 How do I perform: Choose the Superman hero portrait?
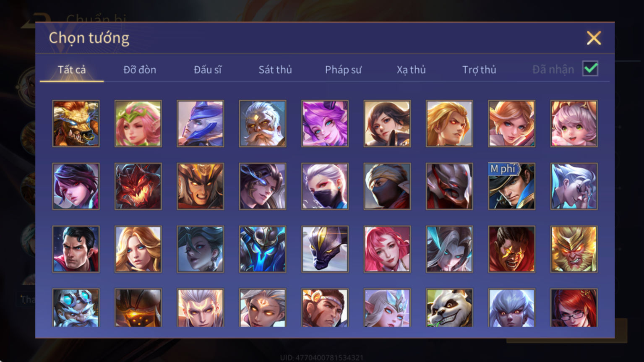pos(76,249)
